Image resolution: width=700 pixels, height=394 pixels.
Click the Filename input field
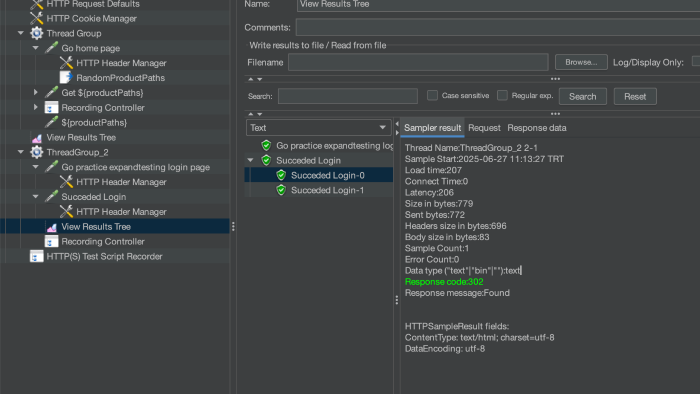[418, 62]
